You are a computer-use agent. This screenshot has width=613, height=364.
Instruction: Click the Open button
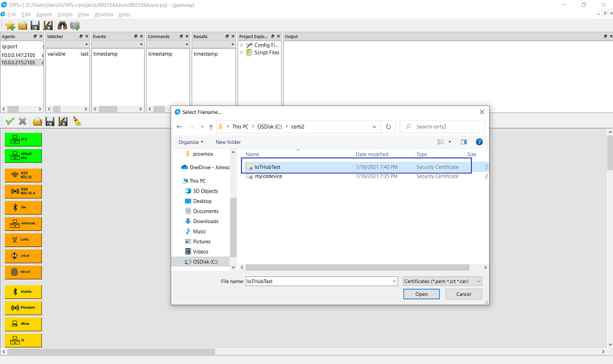(x=421, y=294)
